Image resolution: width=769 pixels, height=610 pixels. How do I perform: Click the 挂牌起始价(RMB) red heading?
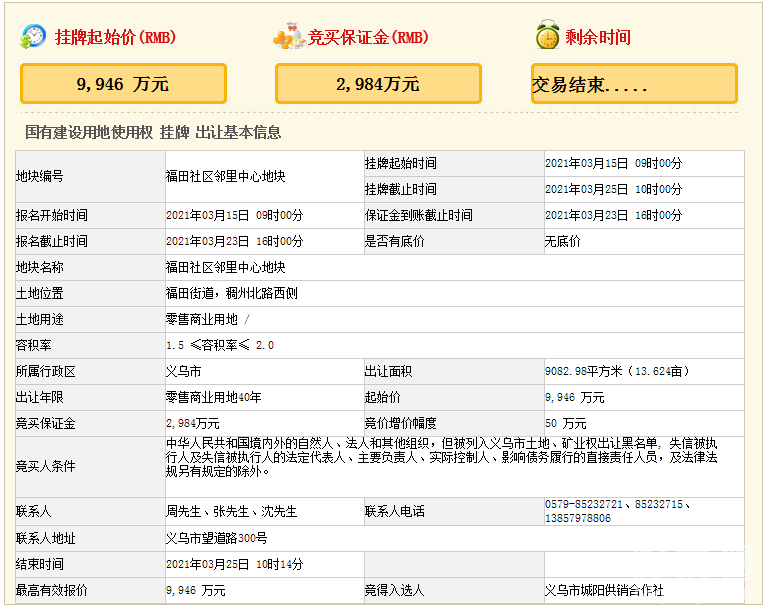pos(114,37)
